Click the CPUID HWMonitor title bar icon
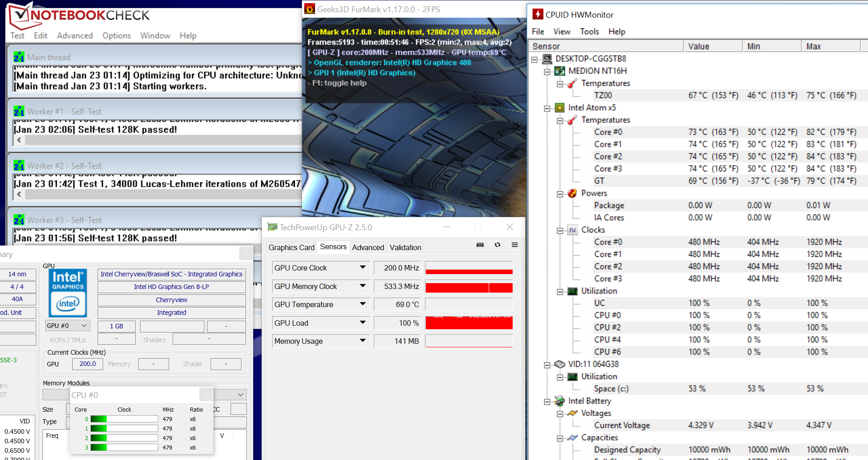Screen dimensions: 868x460 point(538,14)
